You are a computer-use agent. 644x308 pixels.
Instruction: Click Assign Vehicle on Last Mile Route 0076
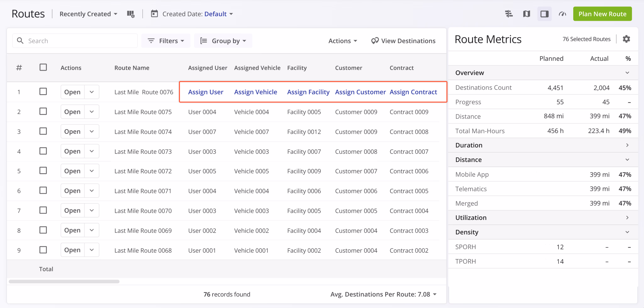[255, 92]
